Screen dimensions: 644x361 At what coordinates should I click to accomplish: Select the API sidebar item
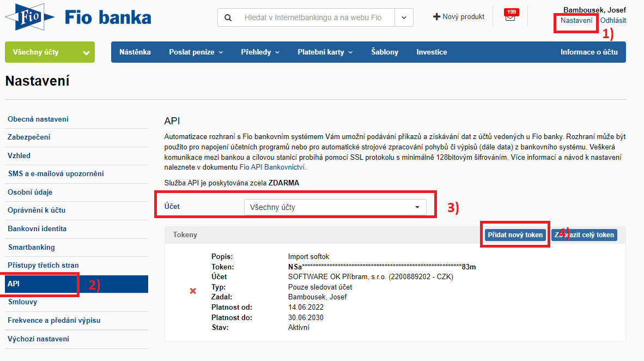(x=76, y=284)
